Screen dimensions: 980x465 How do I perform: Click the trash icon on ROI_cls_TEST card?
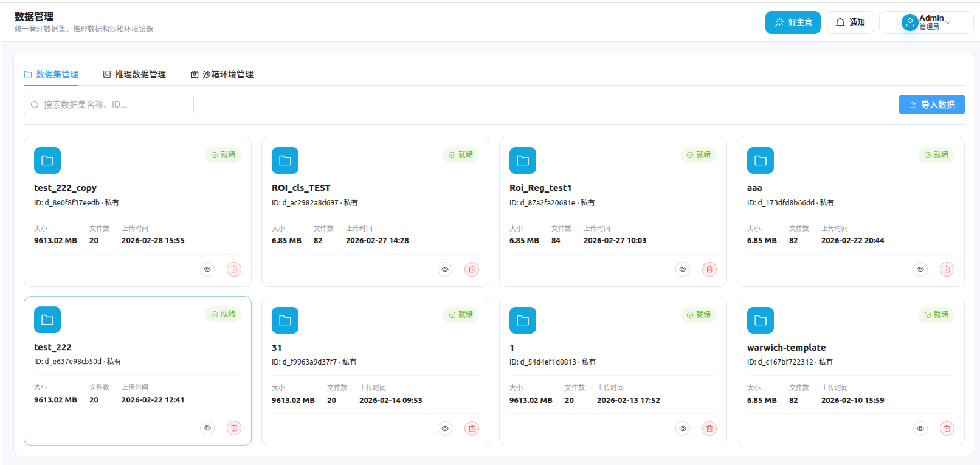[472, 269]
